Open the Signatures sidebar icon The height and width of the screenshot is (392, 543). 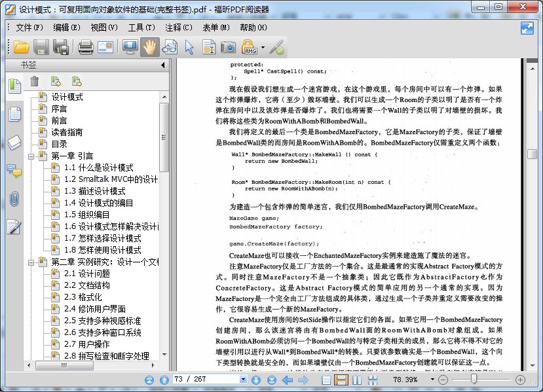coord(14,227)
